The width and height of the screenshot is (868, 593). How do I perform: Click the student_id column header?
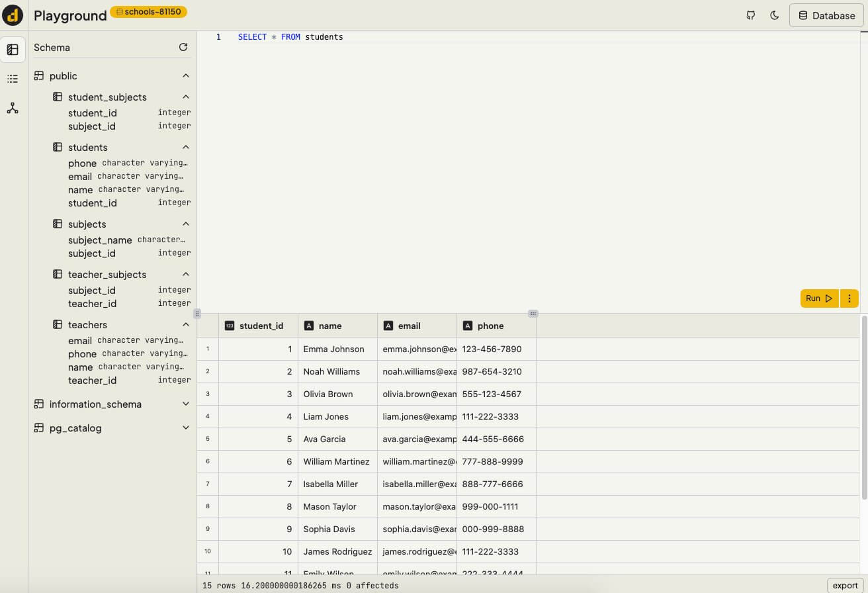(261, 326)
